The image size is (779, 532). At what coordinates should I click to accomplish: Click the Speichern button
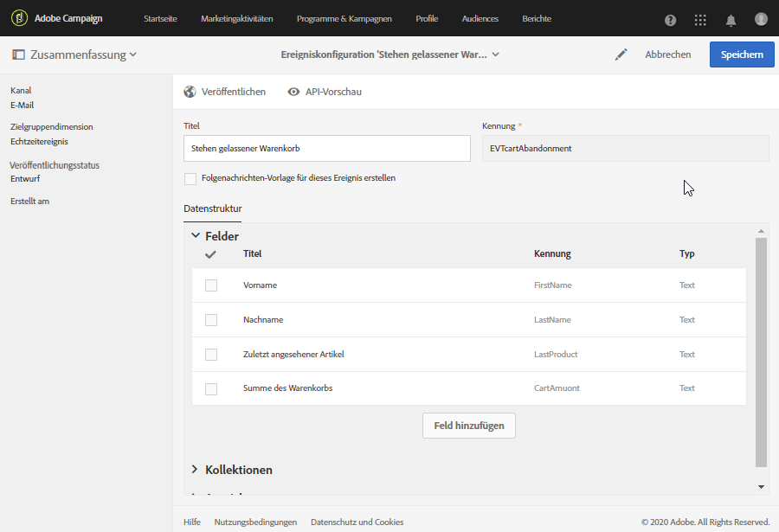coord(742,54)
